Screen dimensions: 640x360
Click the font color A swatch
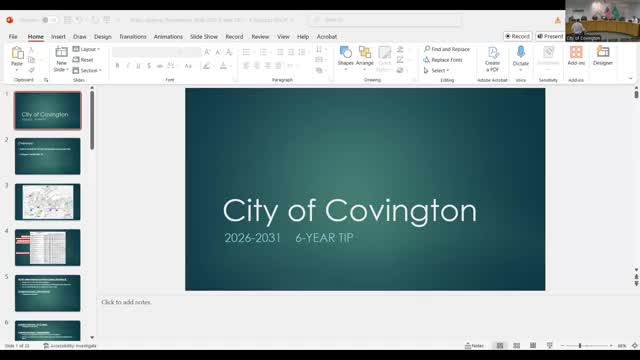(x=223, y=66)
